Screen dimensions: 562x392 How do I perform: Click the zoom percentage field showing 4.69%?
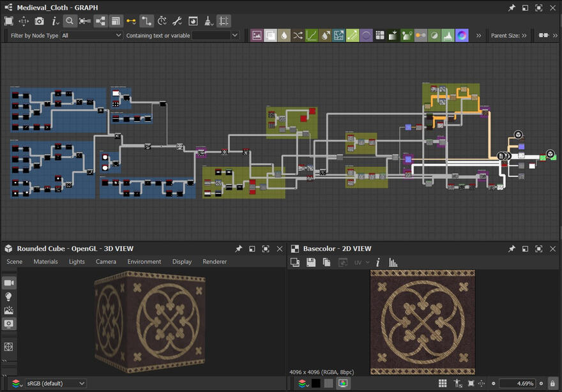517,383
